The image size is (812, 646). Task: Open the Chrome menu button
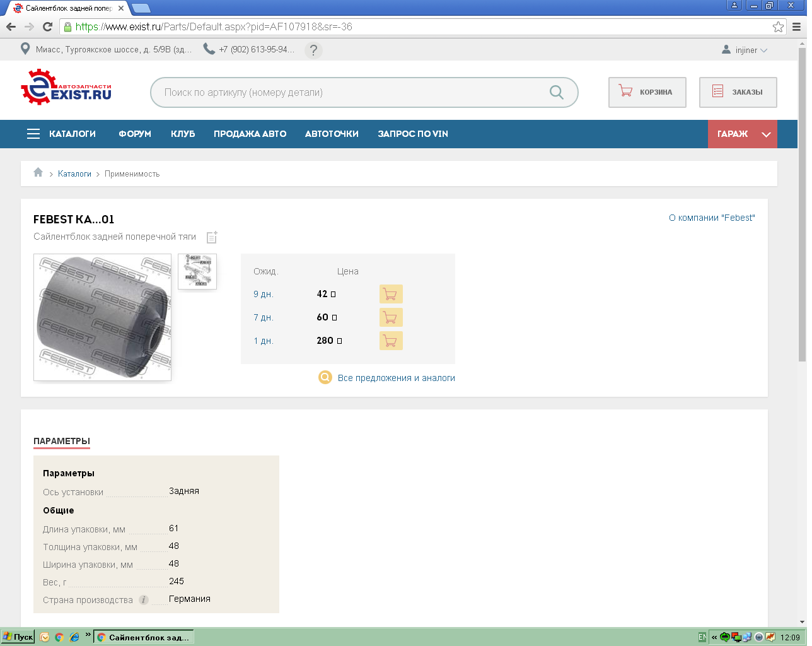pos(796,26)
